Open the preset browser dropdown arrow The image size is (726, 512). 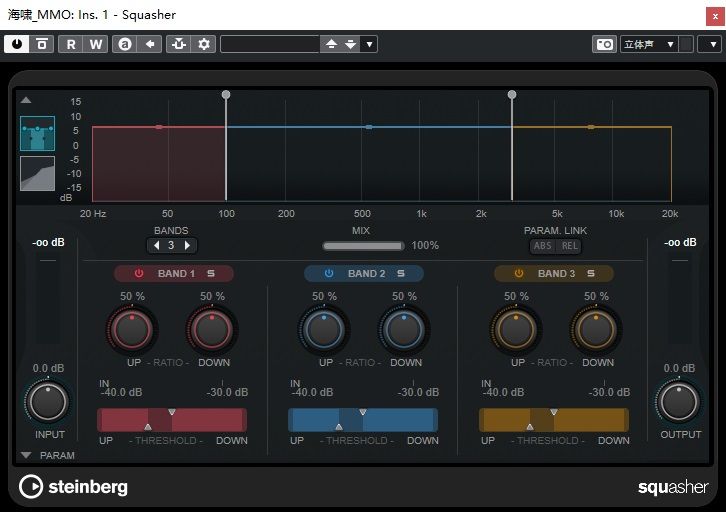click(369, 44)
